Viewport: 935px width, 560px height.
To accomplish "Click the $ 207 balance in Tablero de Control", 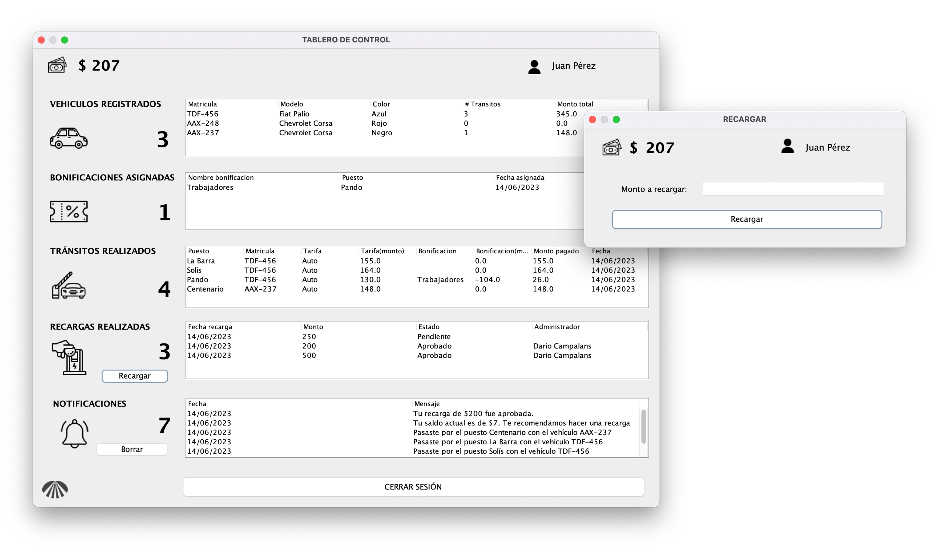I will click(99, 66).
